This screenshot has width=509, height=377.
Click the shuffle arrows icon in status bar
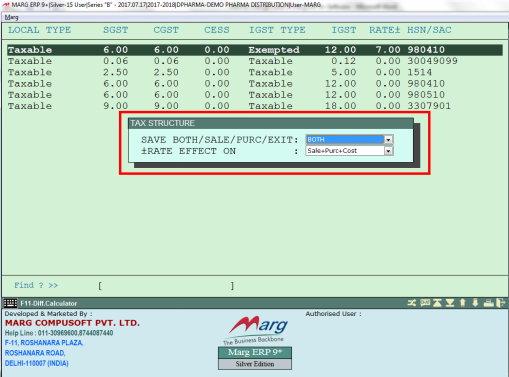point(412,303)
